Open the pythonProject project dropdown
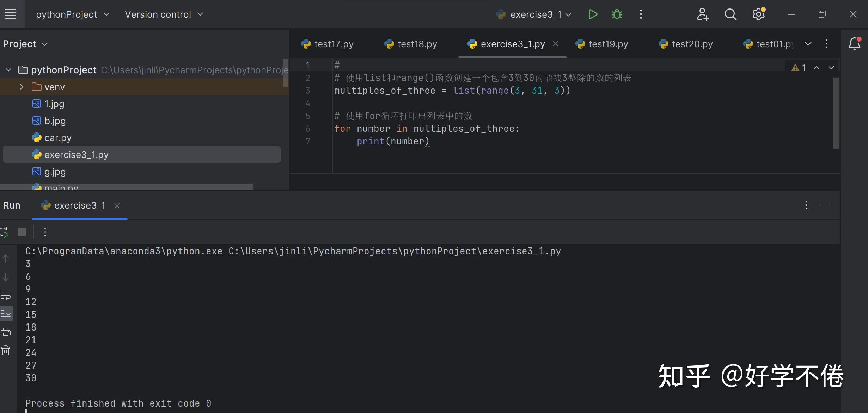Image resolution: width=868 pixels, height=413 pixels. tap(72, 14)
